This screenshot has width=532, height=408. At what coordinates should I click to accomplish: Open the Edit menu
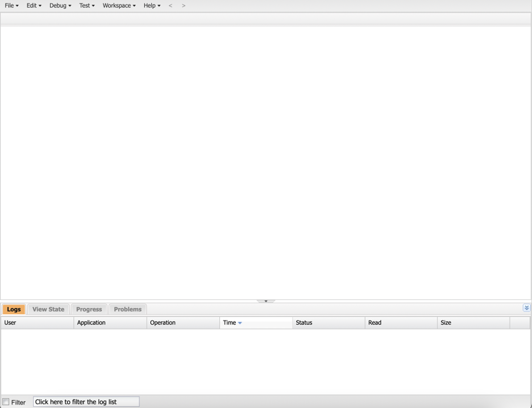click(x=34, y=6)
